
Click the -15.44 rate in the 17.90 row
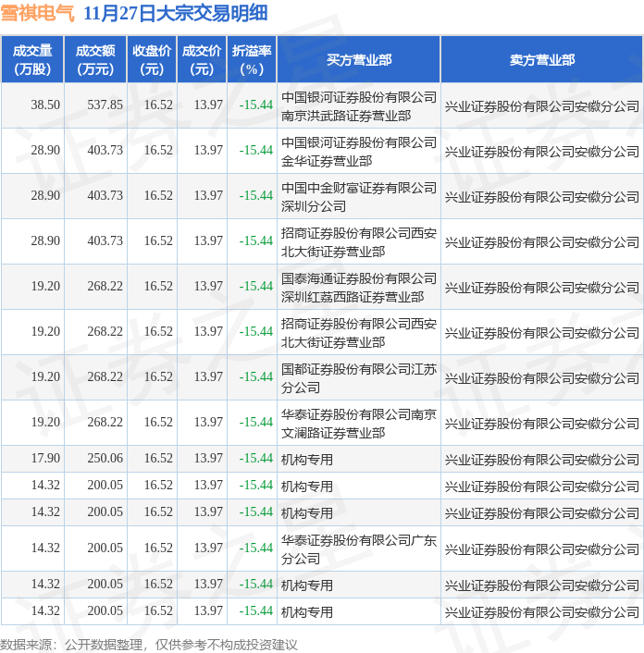255,458
